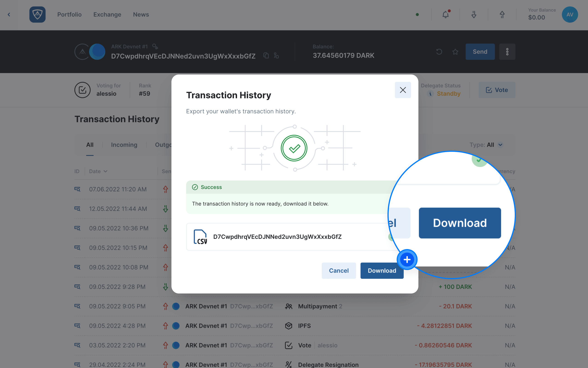Image resolution: width=588 pixels, height=368 pixels.
Task: Select the All transactions tab
Action: (90, 145)
